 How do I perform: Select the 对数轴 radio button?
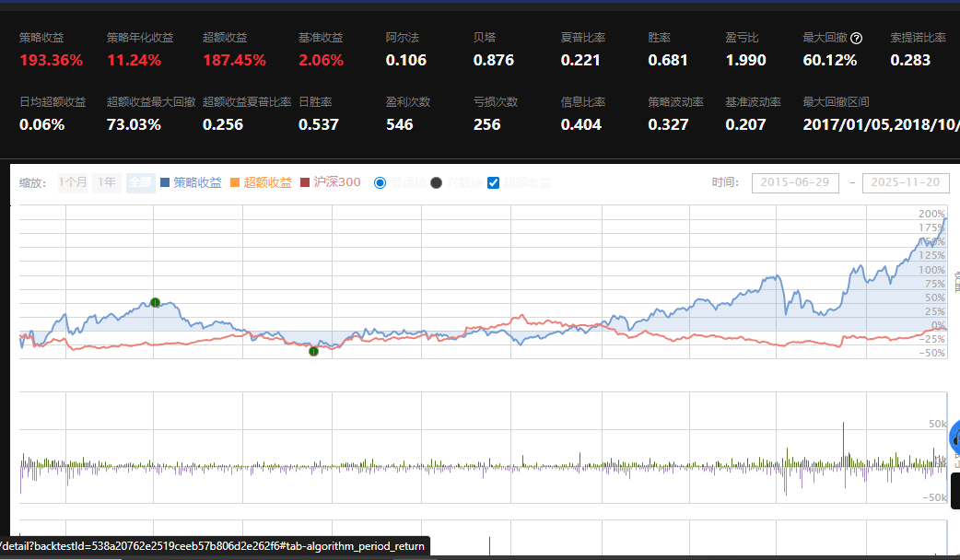[436, 182]
